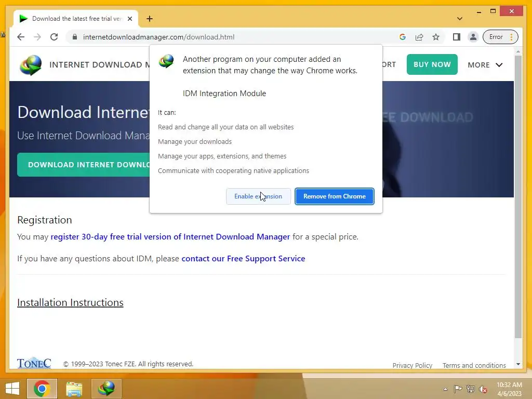Expand the tab search chevron
Image resolution: width=532 pixels, height=399 pixels.
pos(460,19)
